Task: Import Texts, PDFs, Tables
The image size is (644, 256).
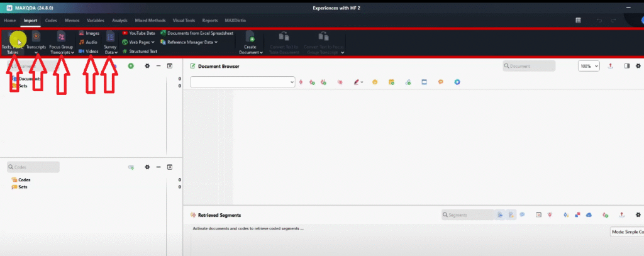Action: 13,43
